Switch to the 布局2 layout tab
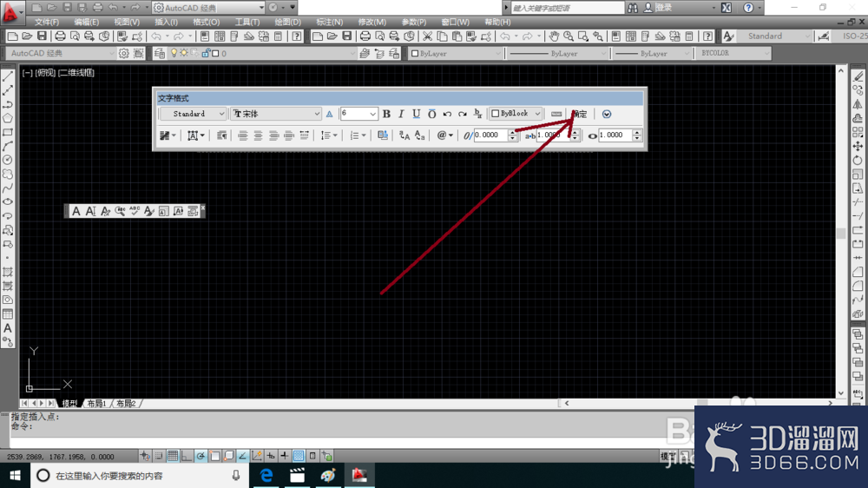 (126, 403)
